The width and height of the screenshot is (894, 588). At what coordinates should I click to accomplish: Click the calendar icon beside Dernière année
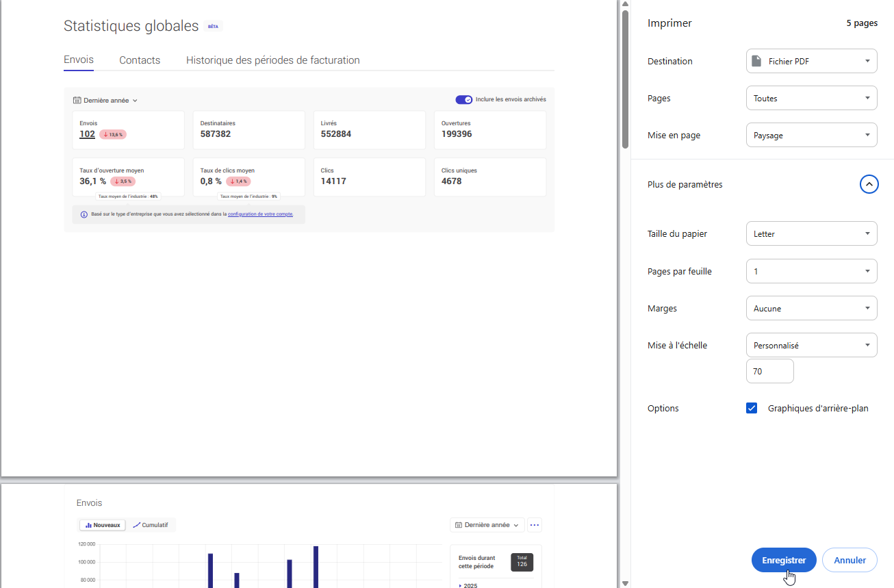tap(77, 100)
